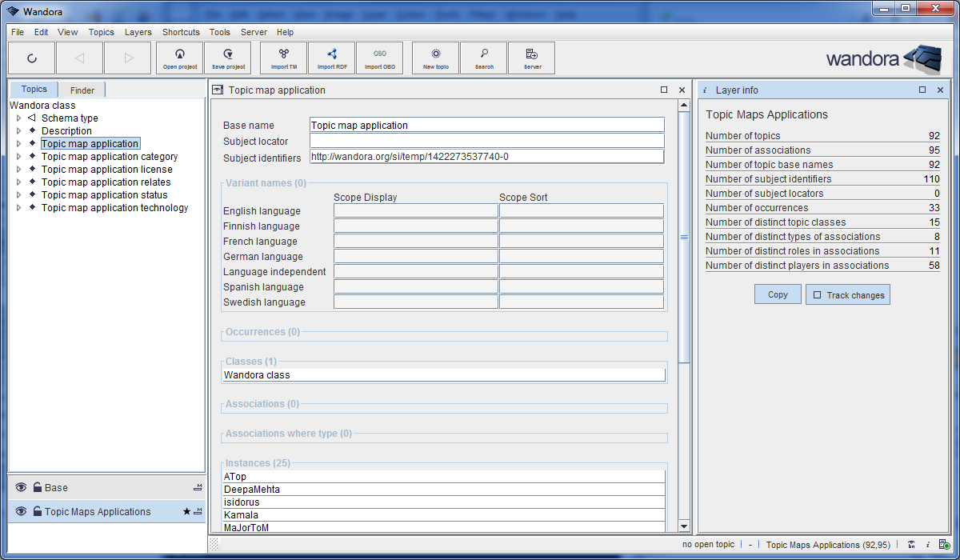Open a project with the Open project icon
This screenshot has width=960, height=560.
(179, 57)
